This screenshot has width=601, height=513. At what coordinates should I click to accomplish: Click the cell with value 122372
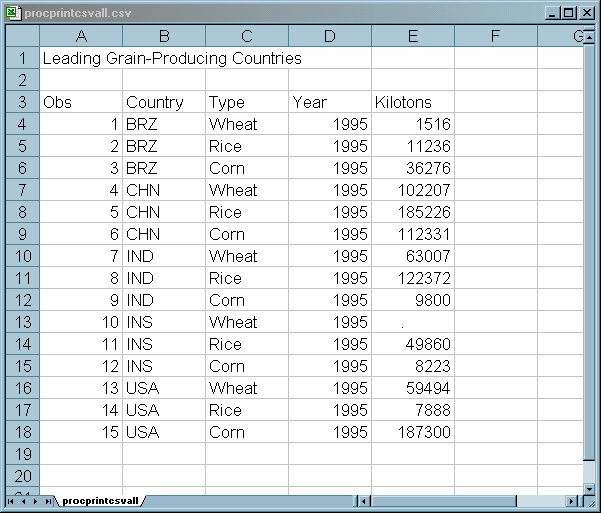[413, 278]
